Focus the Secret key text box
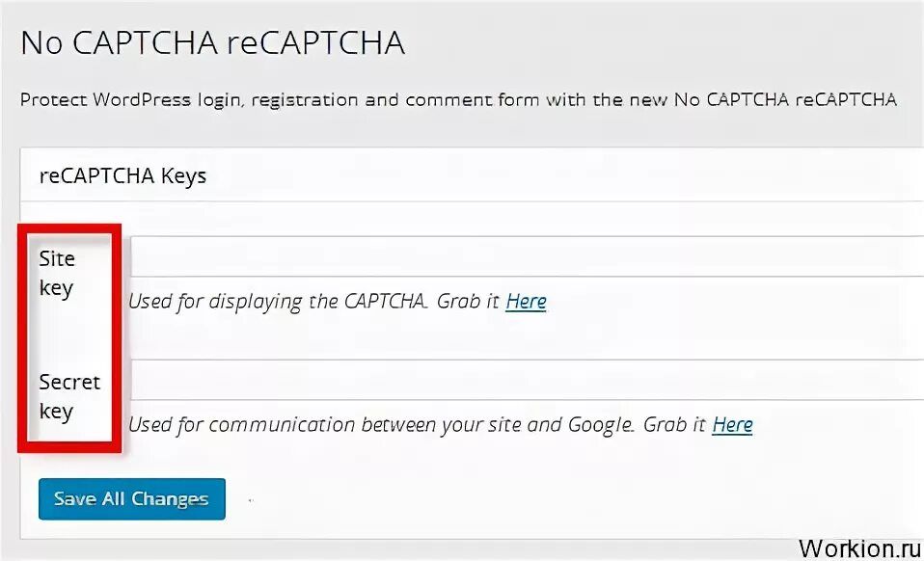The image size is (924, 561). (x=526, y=380)
